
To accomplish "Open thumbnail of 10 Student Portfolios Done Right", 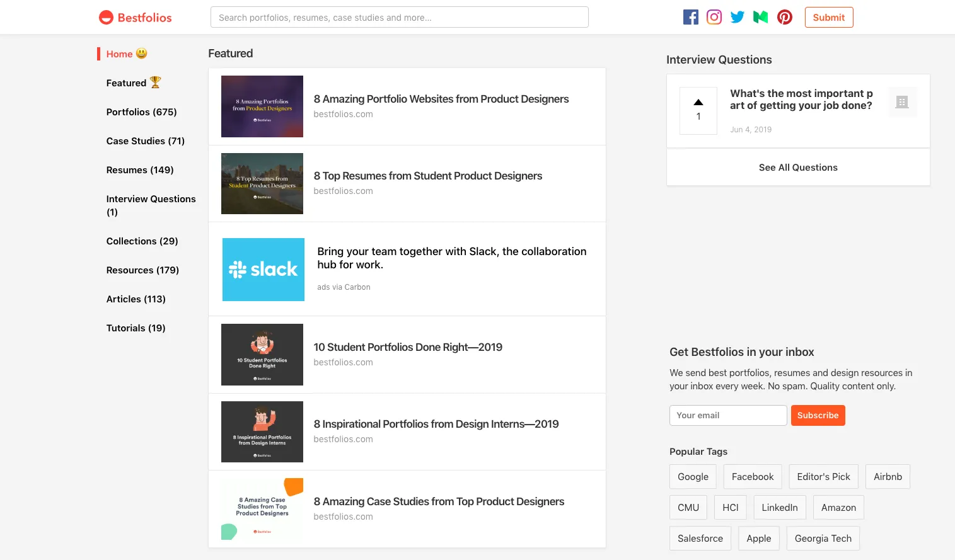I will coord(262,355).
